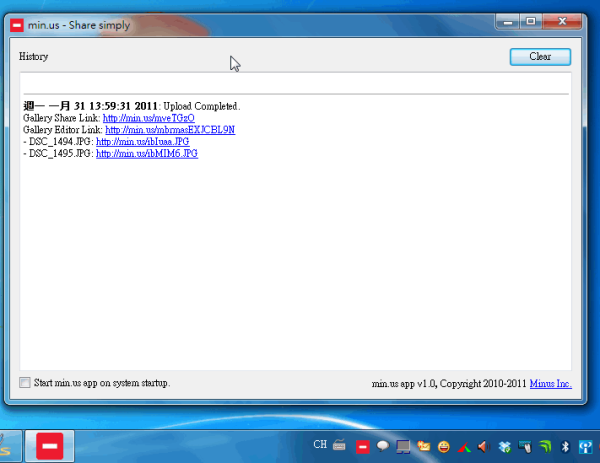Click the min.us red tray icon
The height and width of the screenshot is (463, 600).
362,447
